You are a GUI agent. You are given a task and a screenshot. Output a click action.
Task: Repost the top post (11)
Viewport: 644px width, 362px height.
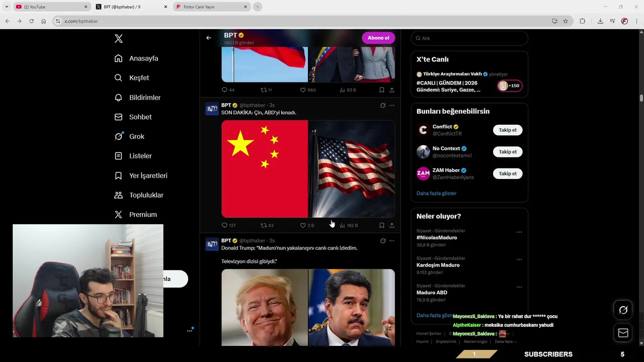(x=266, y=90)
